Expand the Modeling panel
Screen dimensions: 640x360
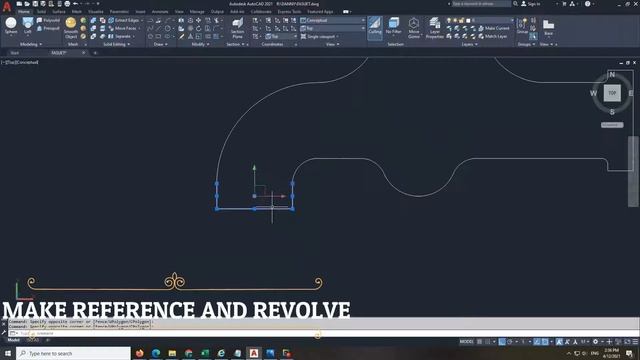pos(31,44)
